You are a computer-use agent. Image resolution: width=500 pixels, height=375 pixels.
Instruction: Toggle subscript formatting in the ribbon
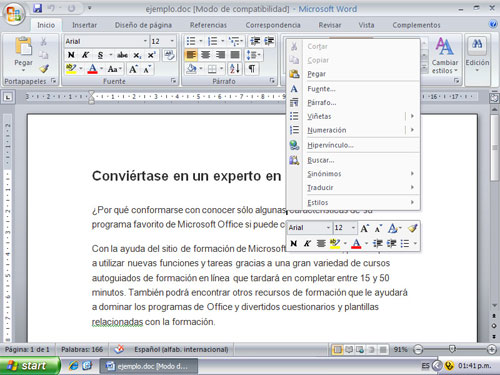(x=137, y=55)
